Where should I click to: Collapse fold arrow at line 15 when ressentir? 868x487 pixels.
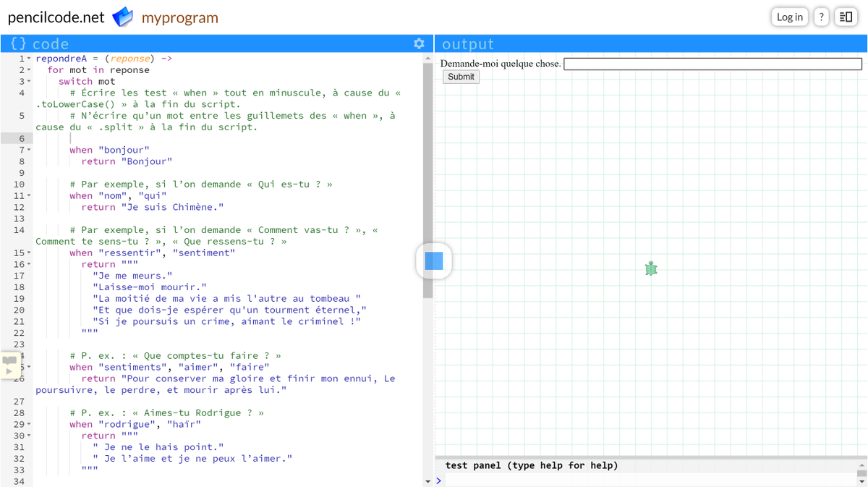pos(29,253)
